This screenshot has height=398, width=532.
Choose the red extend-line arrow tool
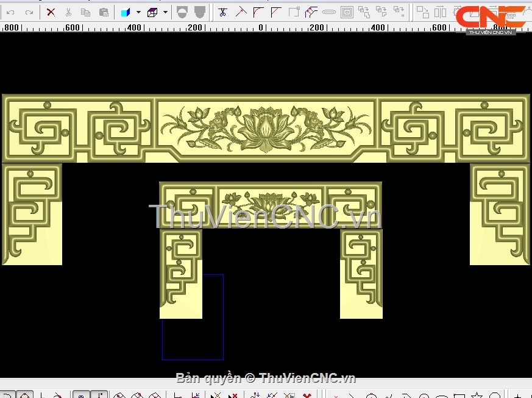point(241,12)
